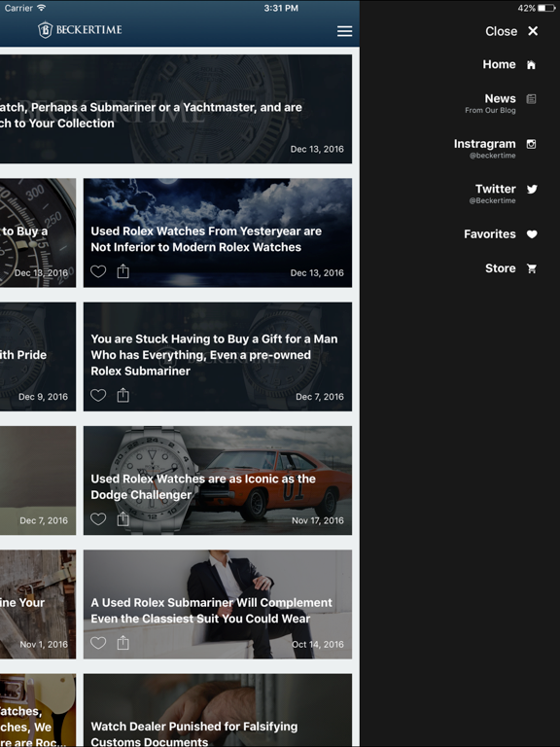Open Instragram in the side menu
Viewport: 560px width, 747px height.
[x=484, y=144]
